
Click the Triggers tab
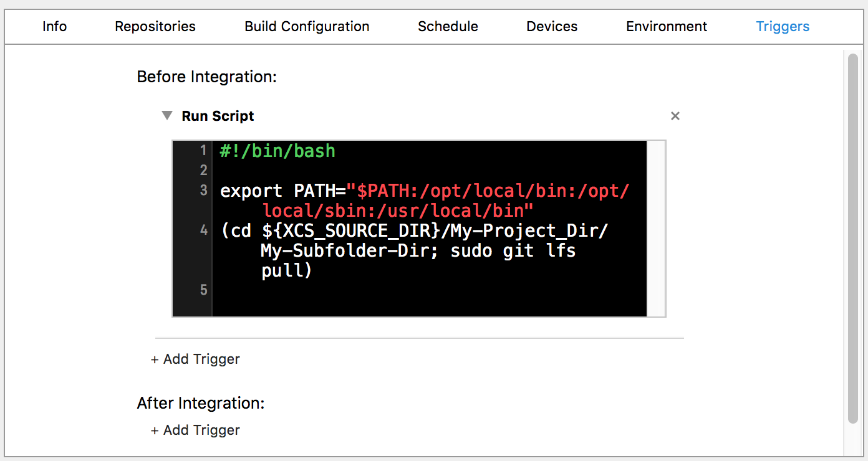pos(783,27)
